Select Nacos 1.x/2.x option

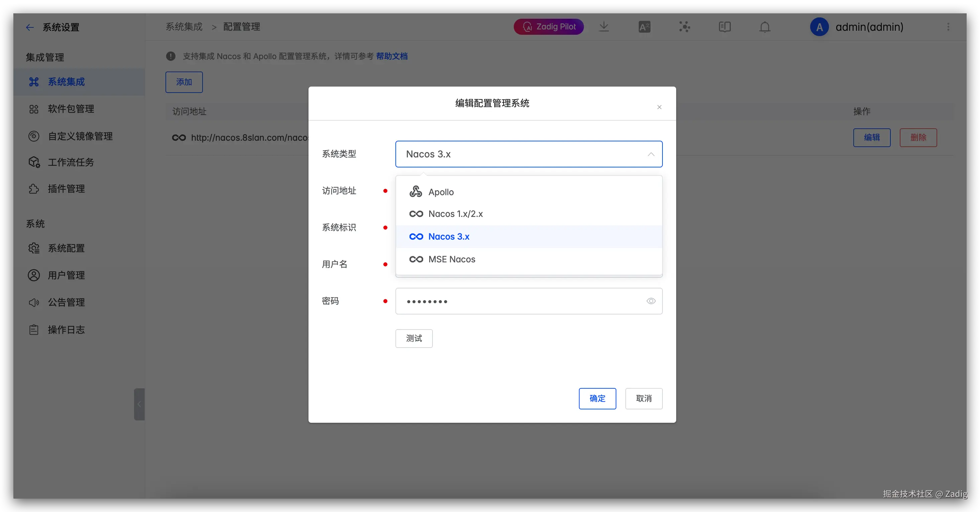[455, 214]
